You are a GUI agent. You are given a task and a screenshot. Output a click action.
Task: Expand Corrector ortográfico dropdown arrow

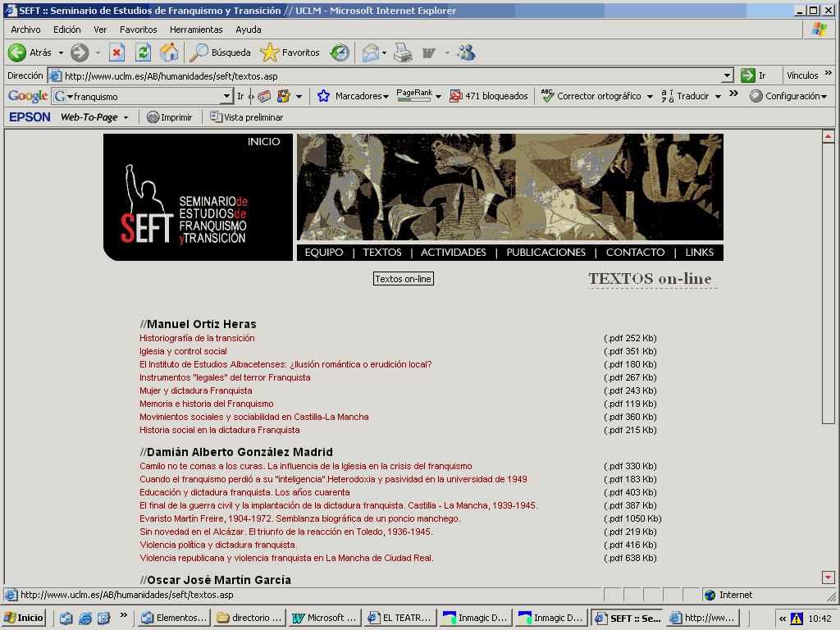point(650,97)
